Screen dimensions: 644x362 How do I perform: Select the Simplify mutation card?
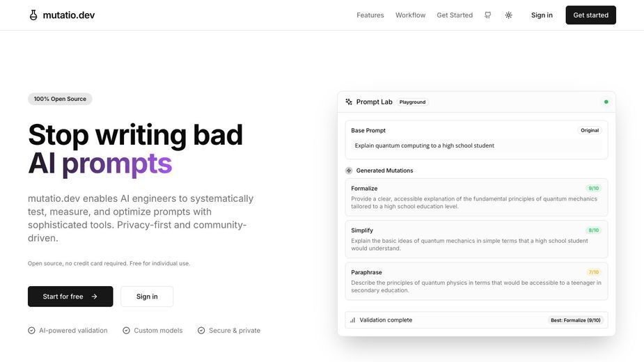[x=476, y=239]
